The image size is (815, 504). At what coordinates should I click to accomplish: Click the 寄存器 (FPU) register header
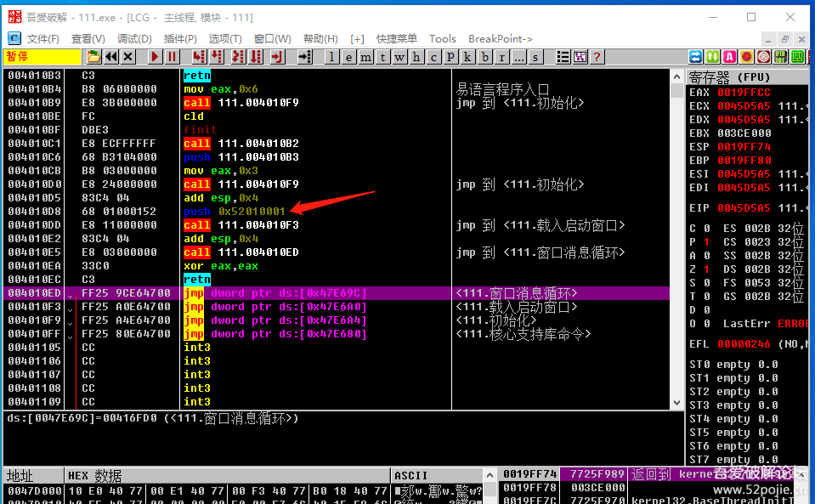[x=728, y=78]
